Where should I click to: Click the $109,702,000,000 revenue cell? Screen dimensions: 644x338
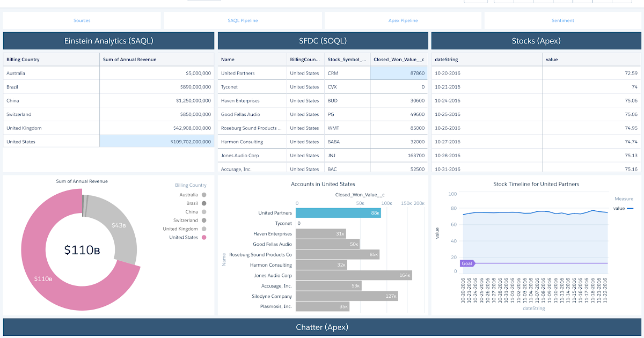157,142
